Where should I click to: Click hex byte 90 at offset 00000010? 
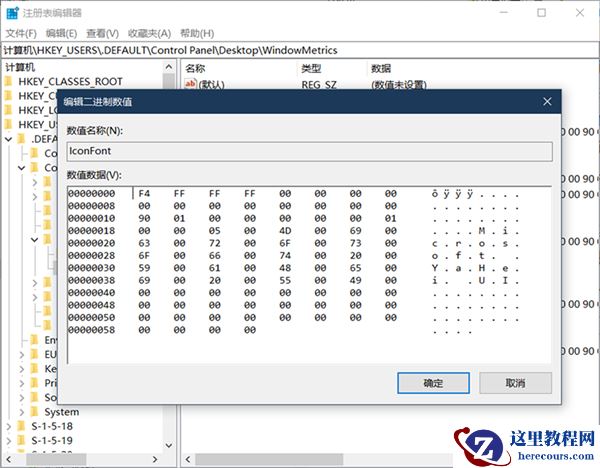144,219
